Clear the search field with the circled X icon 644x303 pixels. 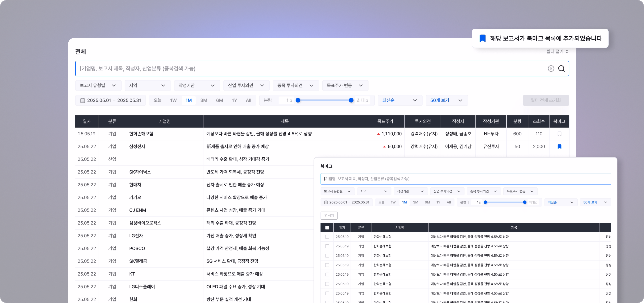click(551, 68)
